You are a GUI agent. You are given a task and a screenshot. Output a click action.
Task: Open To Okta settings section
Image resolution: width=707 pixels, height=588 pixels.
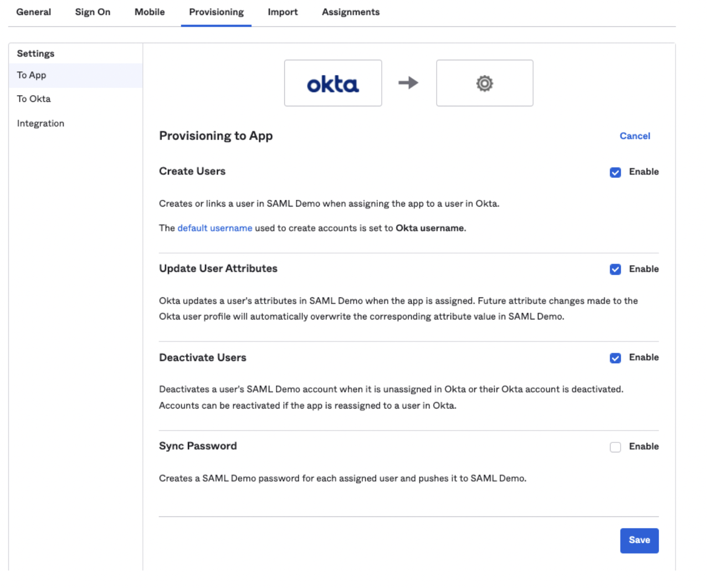(x=34, y=99)
